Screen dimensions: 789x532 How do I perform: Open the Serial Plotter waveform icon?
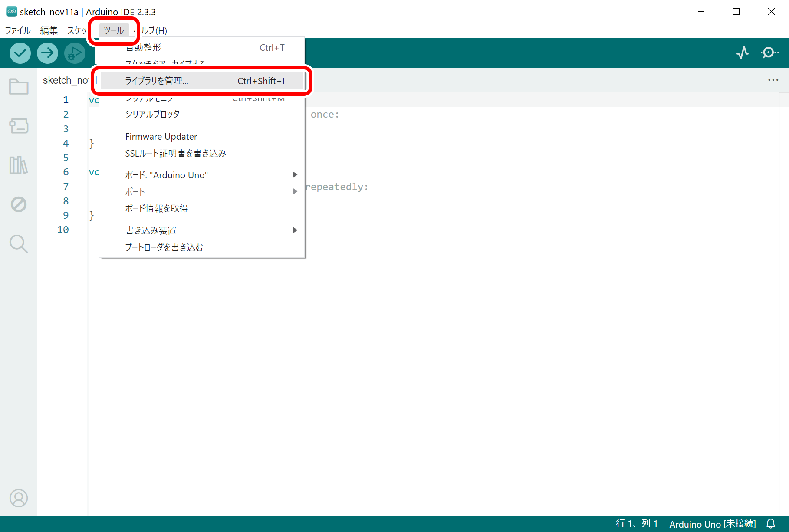(x=742, y=53)
